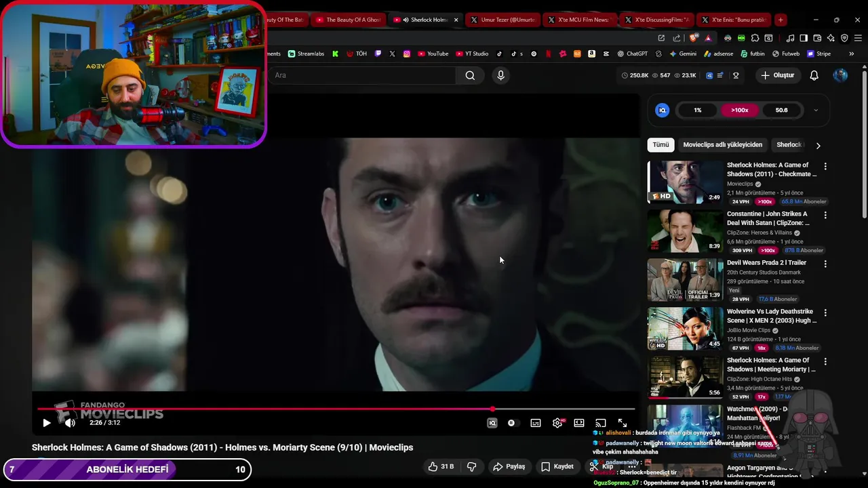Expand the vidIQ stats panel chevron
The width and height of the screenshot is (868, 488).
pos(816,110)
